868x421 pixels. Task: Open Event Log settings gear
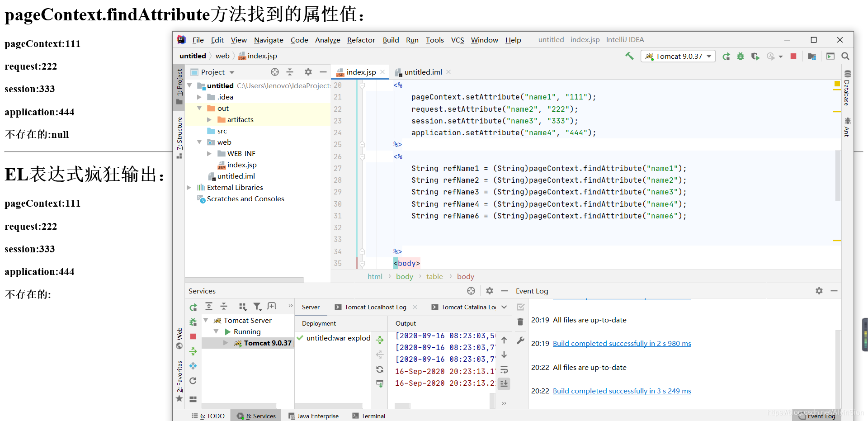pos(819,291)
